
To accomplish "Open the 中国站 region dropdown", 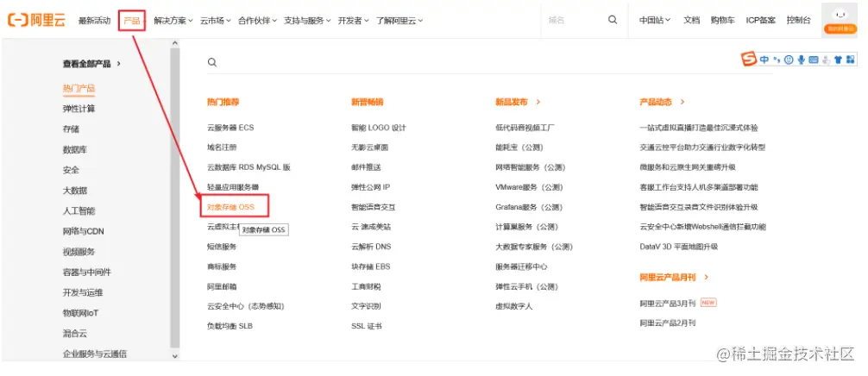I will click(x=655, y=20).
